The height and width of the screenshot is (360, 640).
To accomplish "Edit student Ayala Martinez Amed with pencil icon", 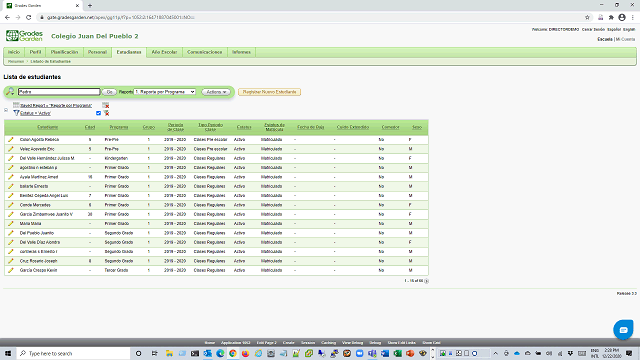I will pos(11,177).
